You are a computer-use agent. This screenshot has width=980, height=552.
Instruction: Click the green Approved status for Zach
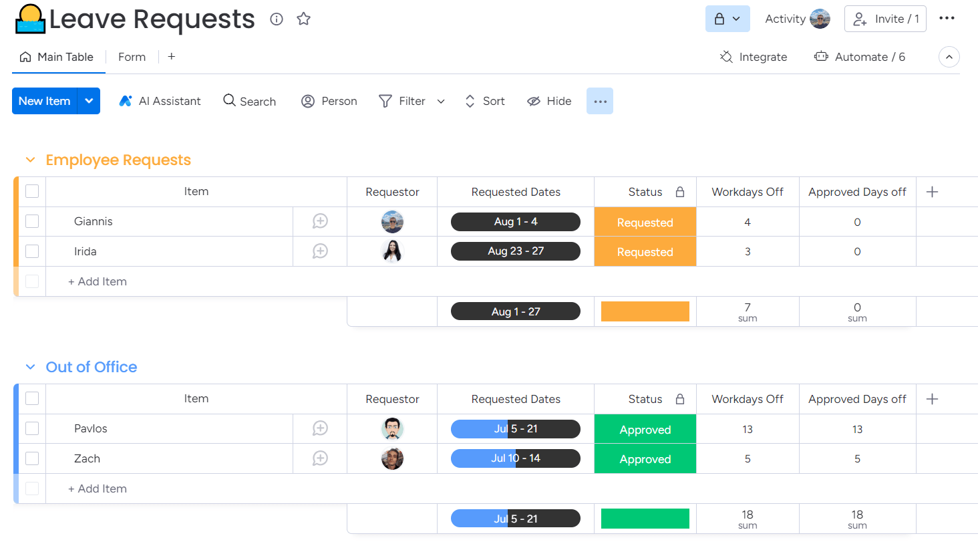coord(645,458)
